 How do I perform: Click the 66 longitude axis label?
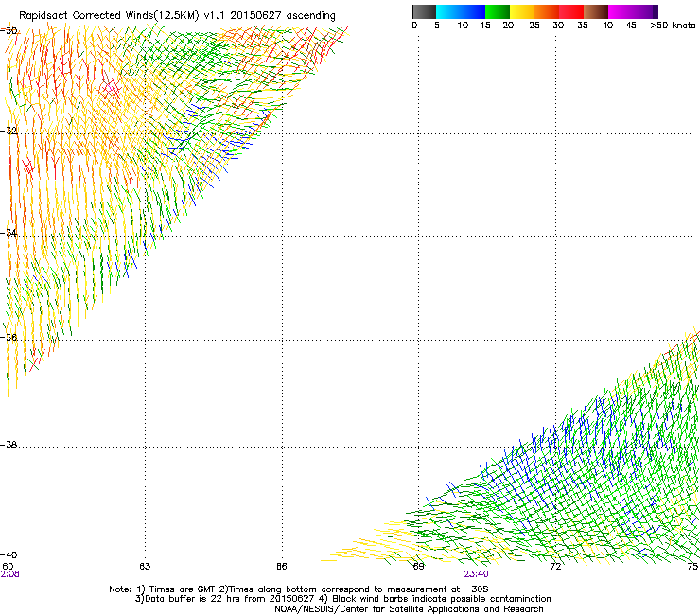282,567
